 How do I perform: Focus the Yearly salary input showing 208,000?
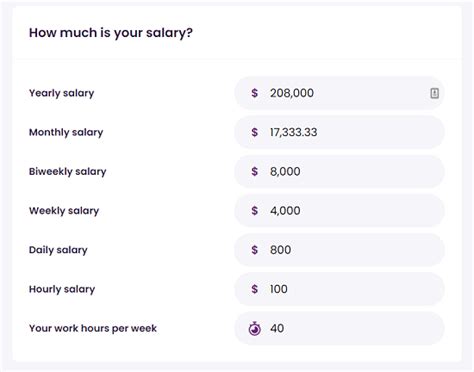(339, 93)
